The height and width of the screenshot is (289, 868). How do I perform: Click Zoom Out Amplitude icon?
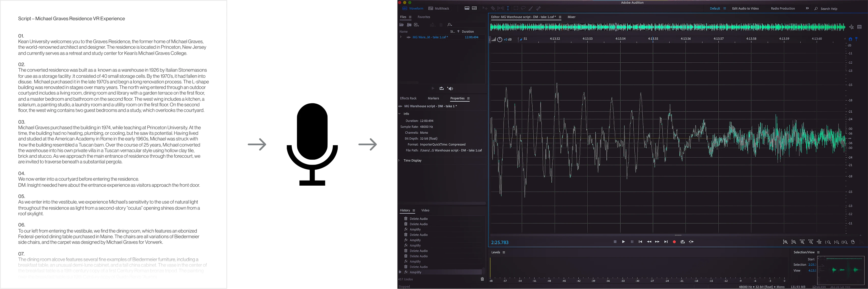click(x=793, y=242)
